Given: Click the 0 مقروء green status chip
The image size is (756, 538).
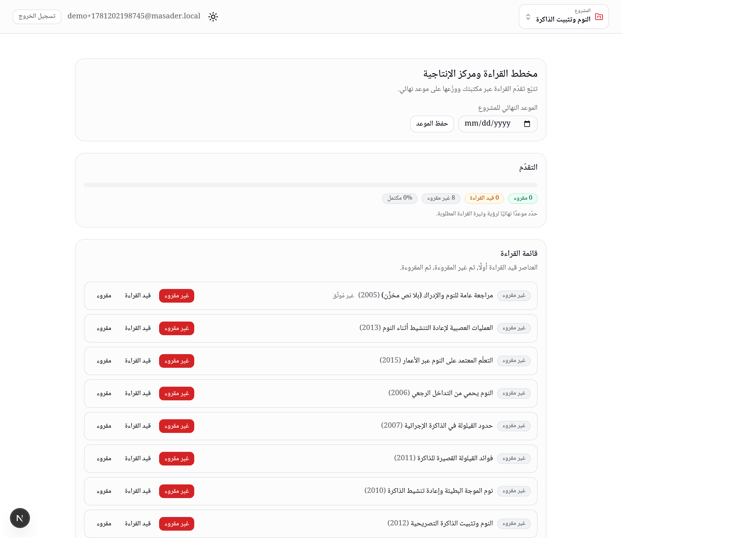Looking at the screenshot, I should click(x=523, y=198).
